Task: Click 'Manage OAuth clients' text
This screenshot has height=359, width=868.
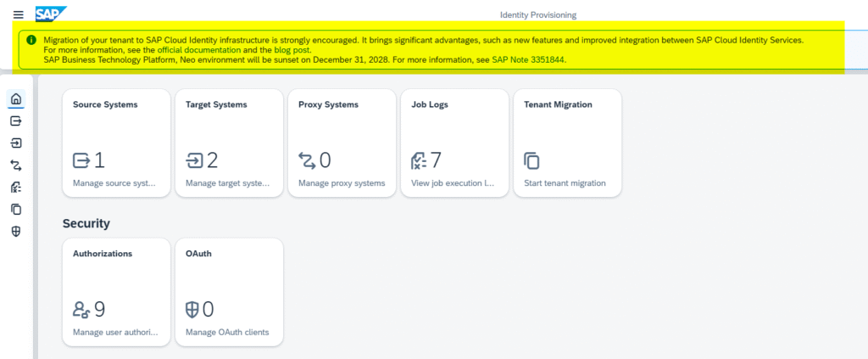Action: [227, 333]
